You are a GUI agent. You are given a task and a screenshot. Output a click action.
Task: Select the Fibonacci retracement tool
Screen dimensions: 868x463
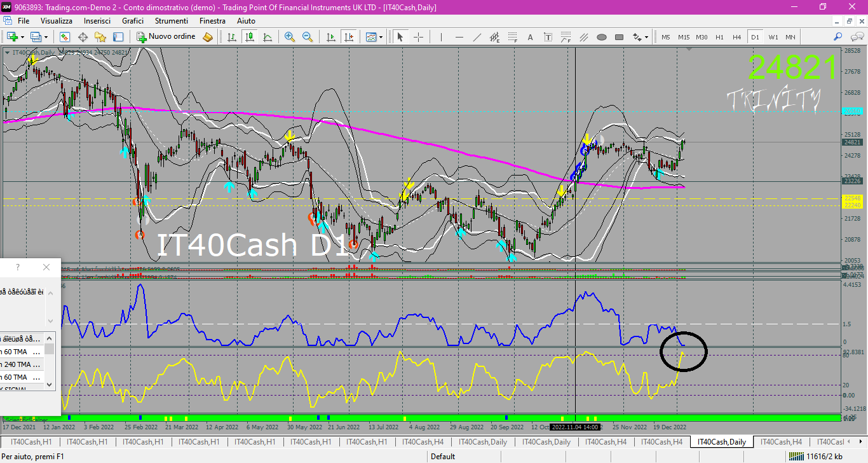513,37
